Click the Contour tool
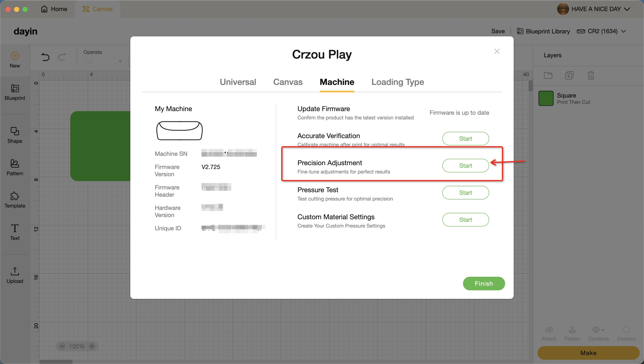This screenshot has height=364, width=644. [626, 334]
